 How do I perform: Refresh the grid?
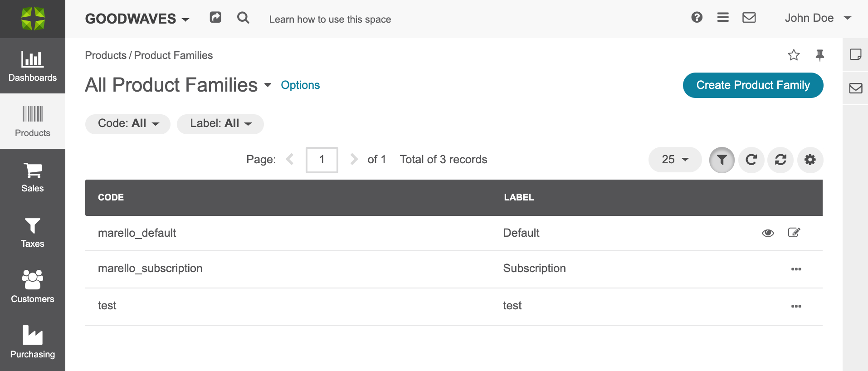(751, 160)
